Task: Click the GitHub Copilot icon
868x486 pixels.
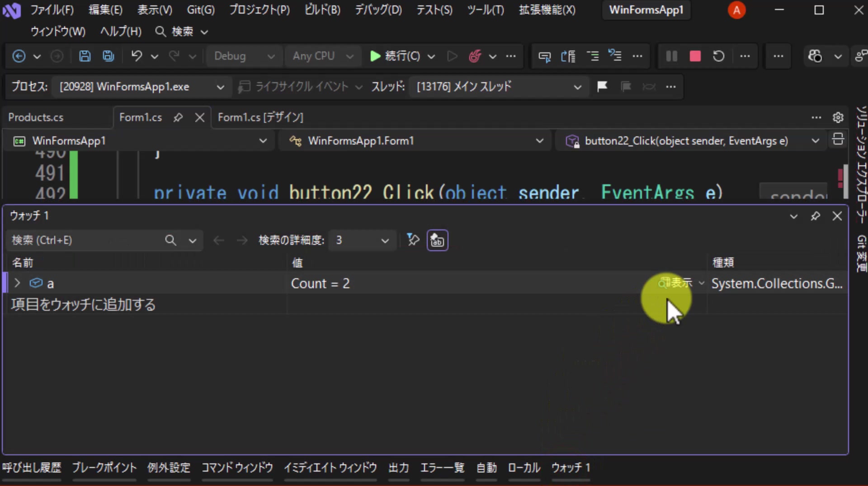Action: [815, 56]
